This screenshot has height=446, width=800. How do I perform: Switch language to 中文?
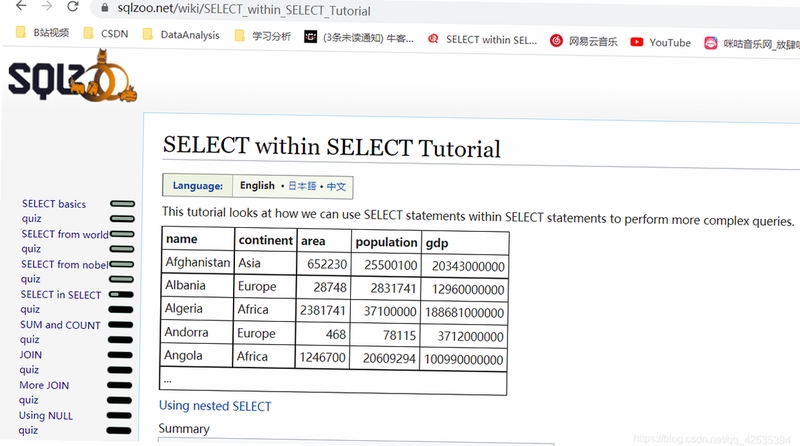pyautogui.click(x=336, y=186)
